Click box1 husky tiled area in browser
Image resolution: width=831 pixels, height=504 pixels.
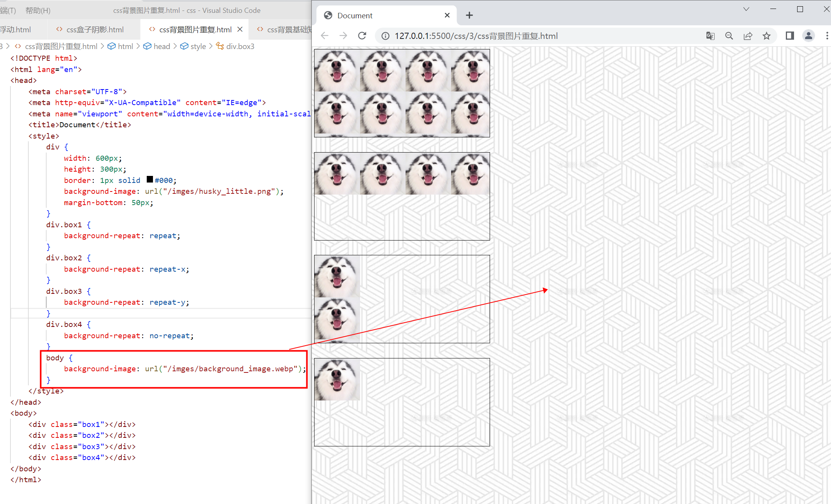coord(402,93)
